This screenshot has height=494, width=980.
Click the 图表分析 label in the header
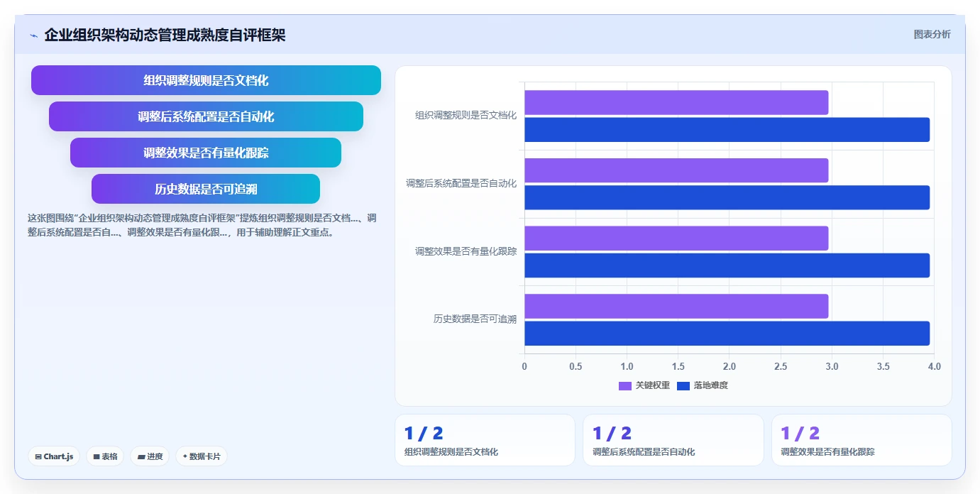tap(932, 34)
